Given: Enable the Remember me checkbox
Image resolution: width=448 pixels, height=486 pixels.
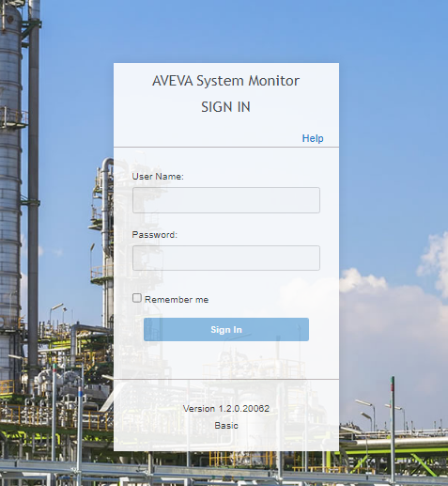Looking at the screenshot, I should (137, 298).
